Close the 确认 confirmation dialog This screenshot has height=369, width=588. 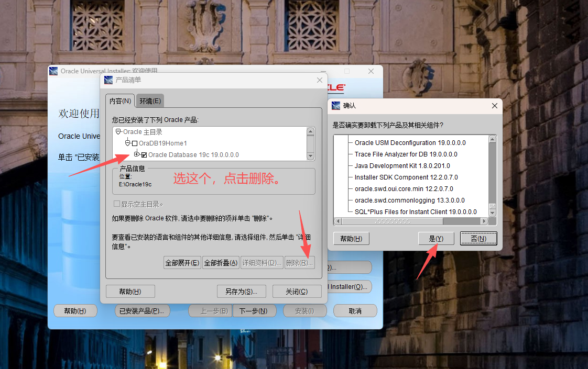(x=495, y=106)
